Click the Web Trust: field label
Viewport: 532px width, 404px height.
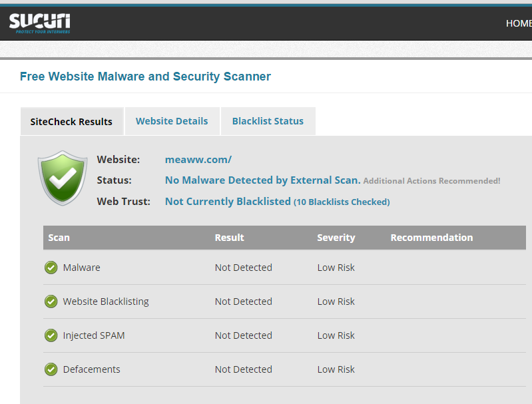coord(123,202)
